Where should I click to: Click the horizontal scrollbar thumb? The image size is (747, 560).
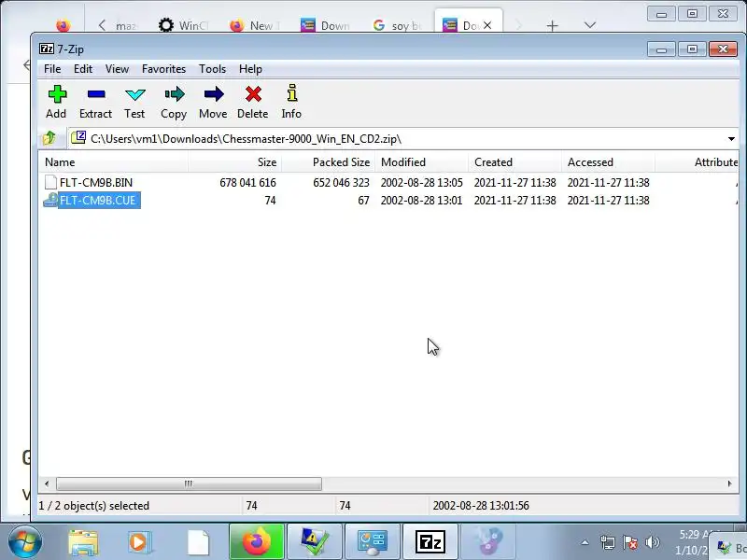tap(189, 483)
